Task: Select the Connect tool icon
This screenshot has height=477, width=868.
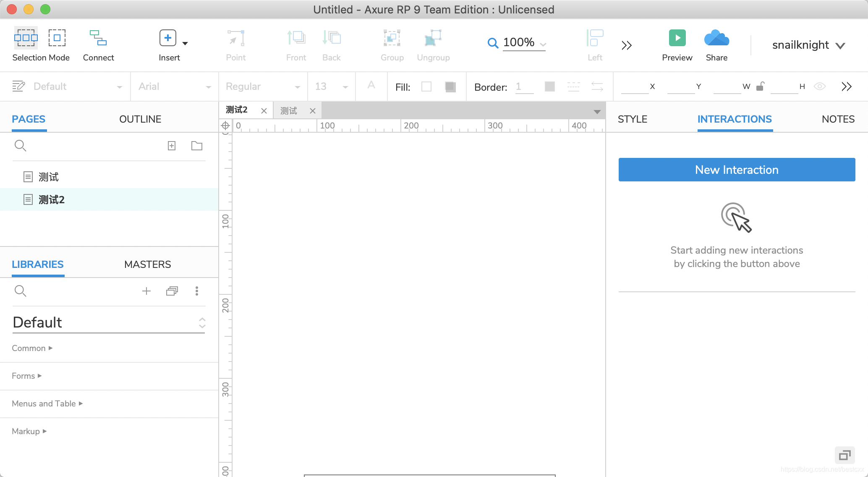Action: coord(98,38)
